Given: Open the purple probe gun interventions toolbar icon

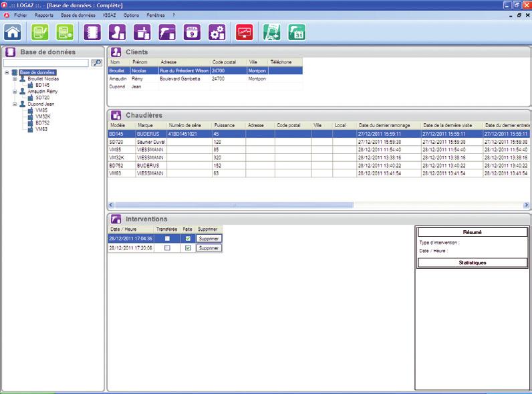Looking at the screenshot, I should click(x=167, y=33).
